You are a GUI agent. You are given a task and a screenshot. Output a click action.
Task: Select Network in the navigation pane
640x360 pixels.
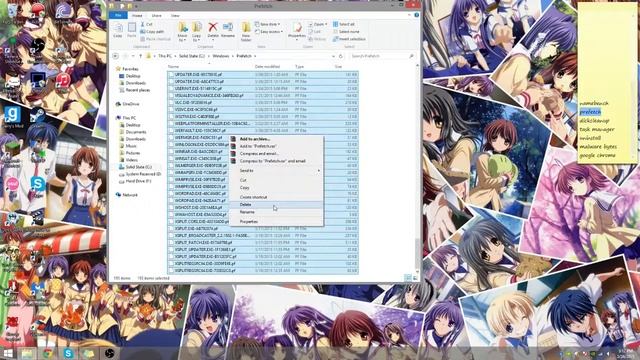[130, 195]
